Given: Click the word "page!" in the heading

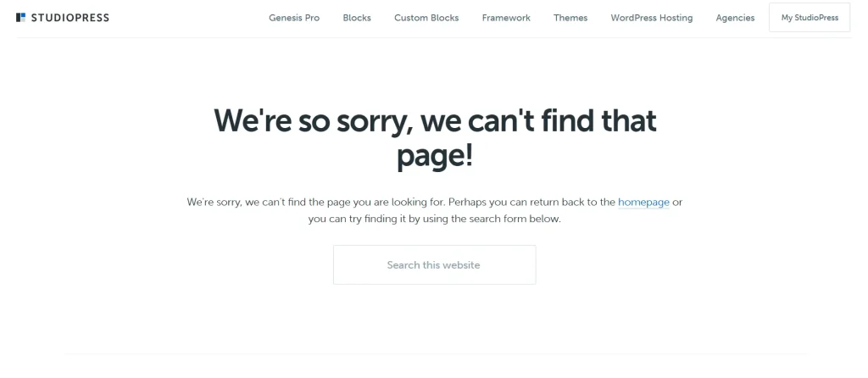Looking at the screenshot, I should tap(435, 156).
